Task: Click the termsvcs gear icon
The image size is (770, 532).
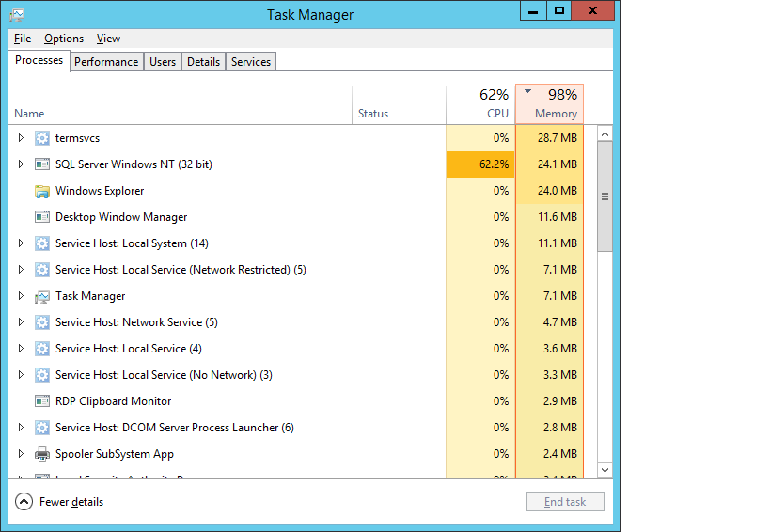Action: (x=42, y=138)
